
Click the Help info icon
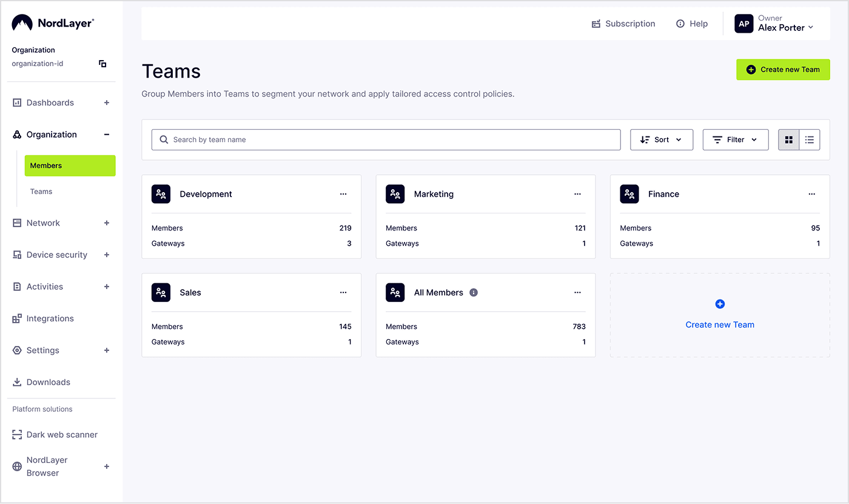click(680, 24)
